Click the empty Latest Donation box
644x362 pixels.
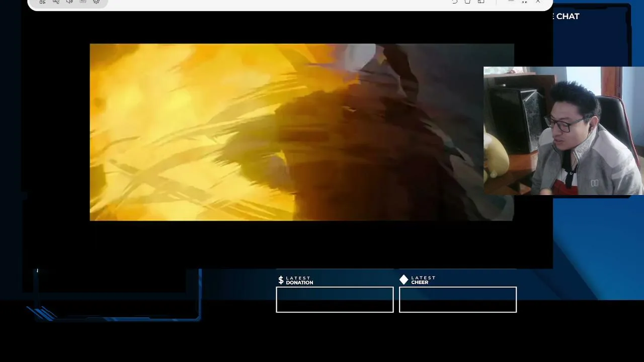(x=335, y=300)
